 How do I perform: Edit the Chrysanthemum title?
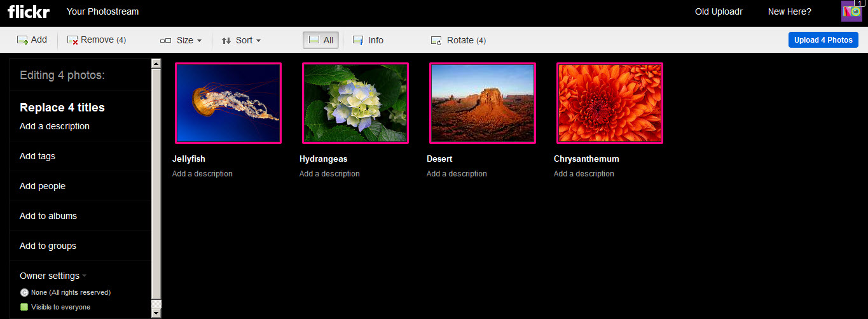click(586, 159)
